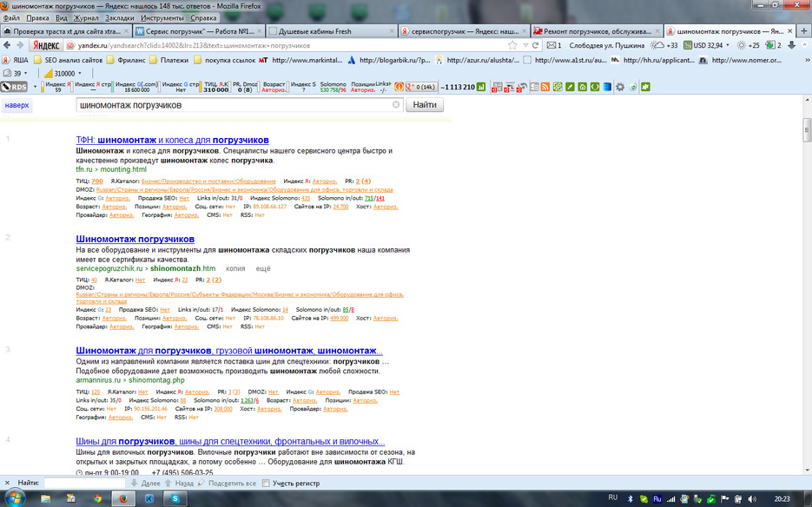Open the Инструменты menu
Image resolution: width=812 pixels, height=507 pixels.
162,18
